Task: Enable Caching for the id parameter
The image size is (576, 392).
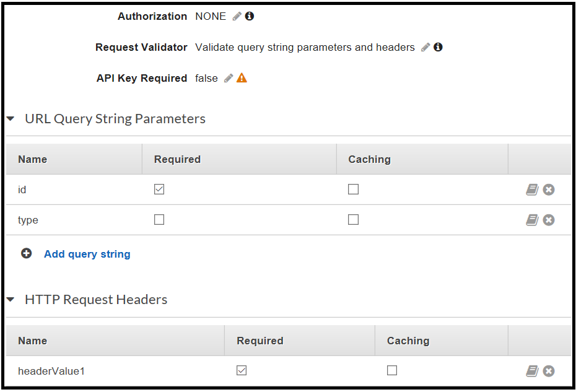Action: point(354,189)
